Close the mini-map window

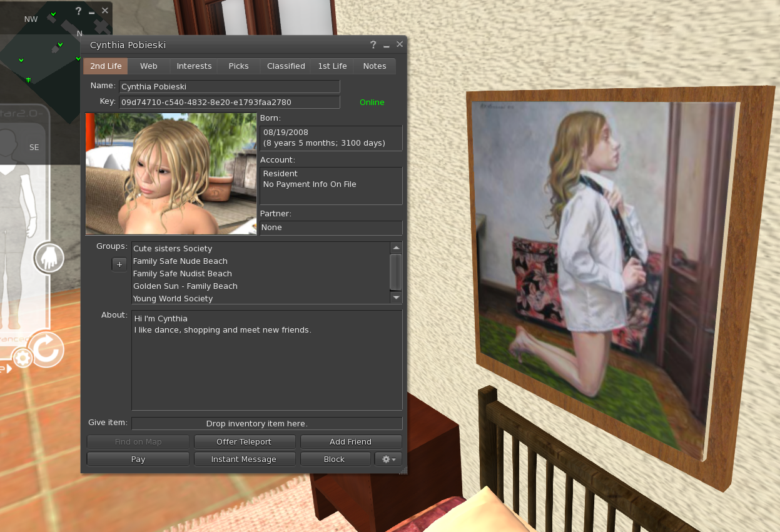point(104,11)
